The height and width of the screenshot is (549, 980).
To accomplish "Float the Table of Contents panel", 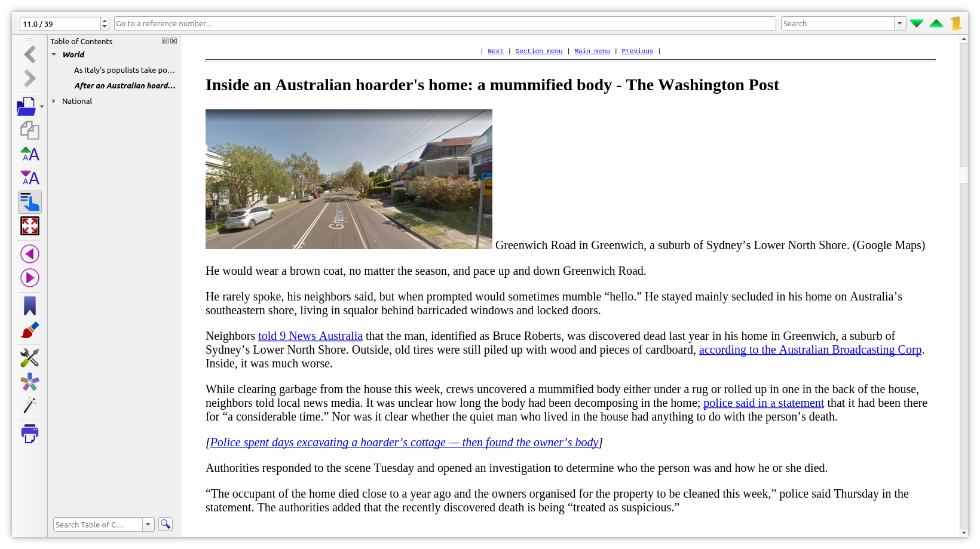I will tap(165, 41).
